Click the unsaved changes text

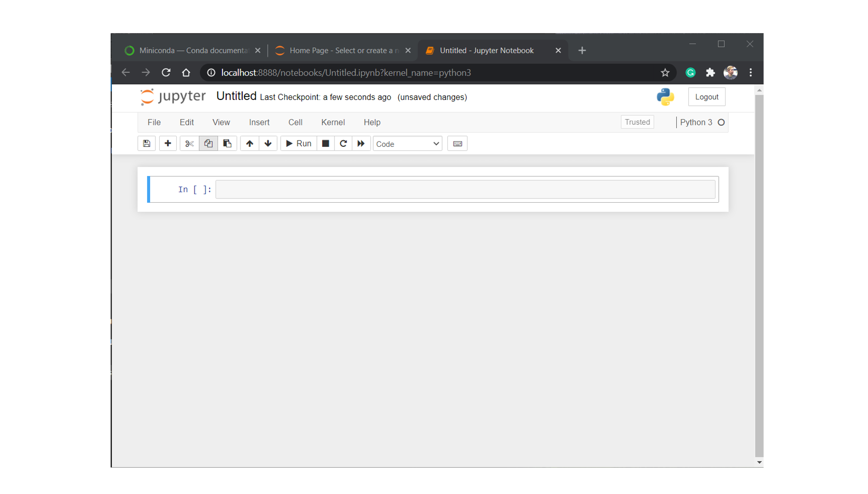432,98
